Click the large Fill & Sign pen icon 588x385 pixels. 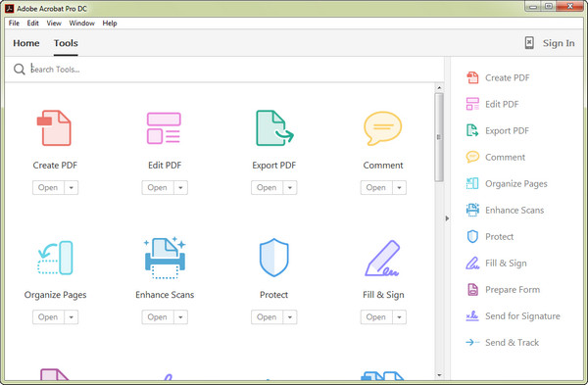click(x=382, y=259)
